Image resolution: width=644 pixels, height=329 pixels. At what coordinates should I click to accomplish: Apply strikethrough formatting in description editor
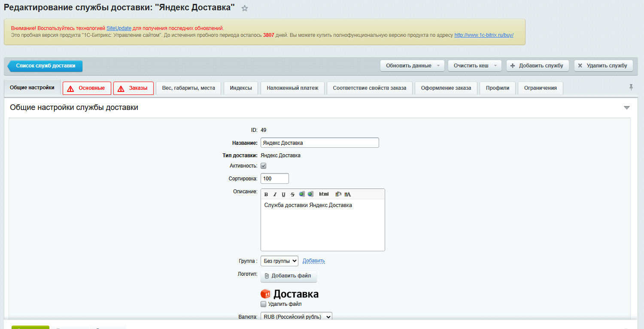pos(292,195)
